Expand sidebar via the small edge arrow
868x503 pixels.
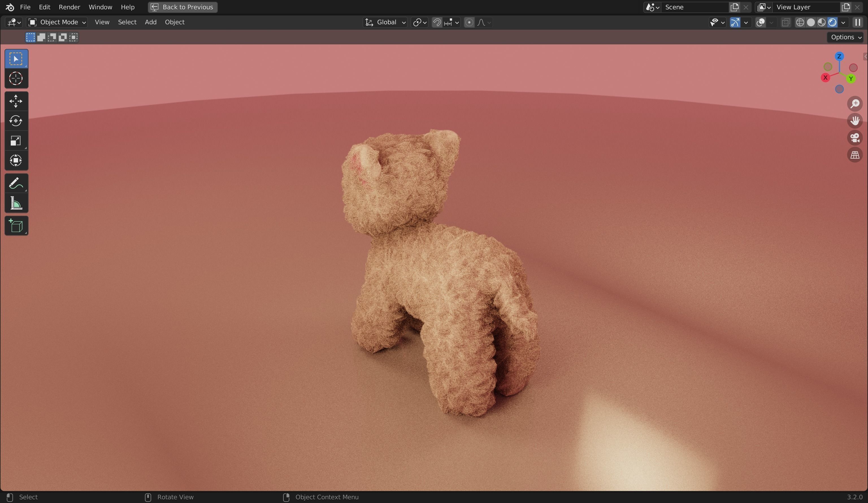point(865,56)
